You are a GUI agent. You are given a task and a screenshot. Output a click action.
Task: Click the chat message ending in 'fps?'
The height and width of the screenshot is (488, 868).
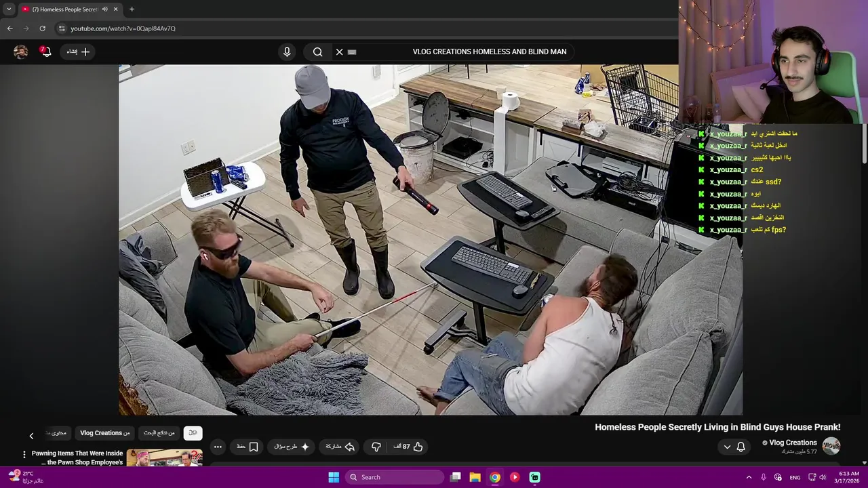pos(768,230)
